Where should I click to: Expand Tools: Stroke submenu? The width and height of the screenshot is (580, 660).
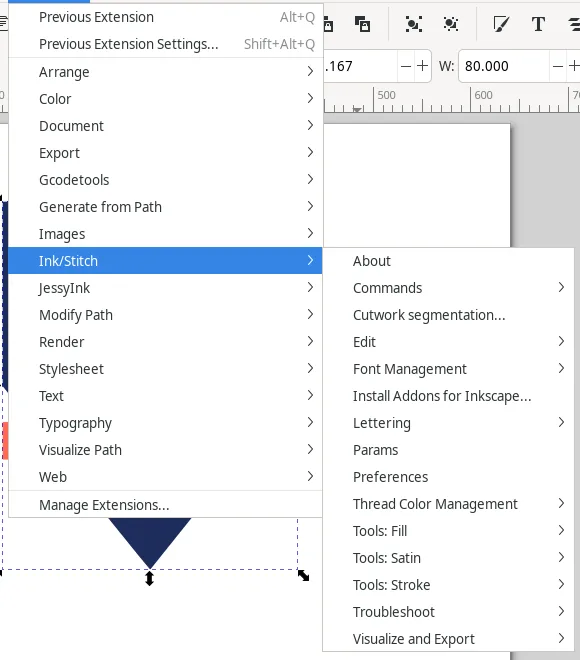pos(448,584)
